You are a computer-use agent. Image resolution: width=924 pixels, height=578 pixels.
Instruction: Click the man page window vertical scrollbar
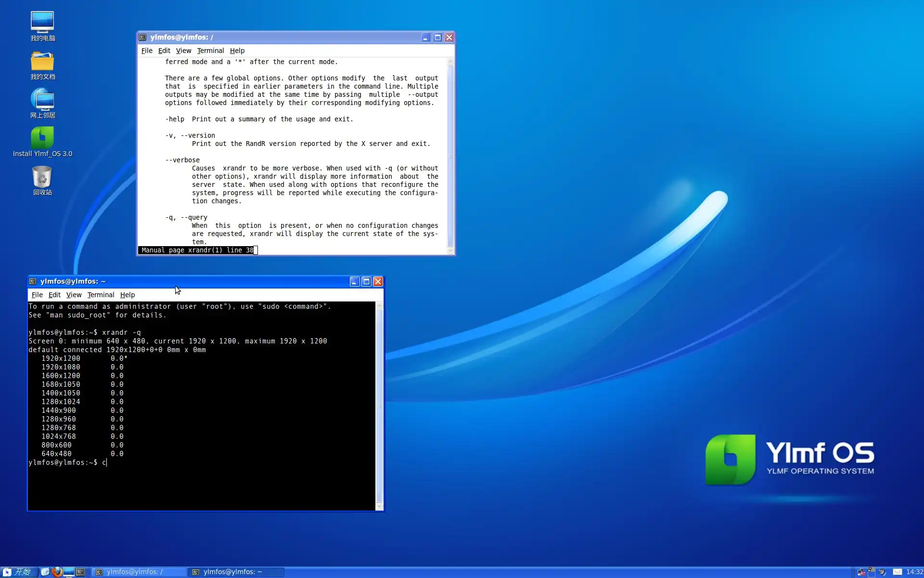pyautogui.click(x=450, y=156)
